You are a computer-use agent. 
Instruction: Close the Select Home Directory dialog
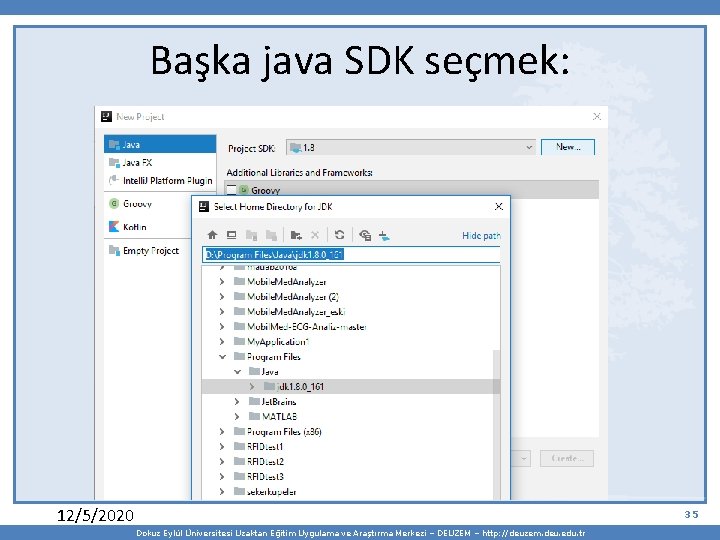(499, 207)
